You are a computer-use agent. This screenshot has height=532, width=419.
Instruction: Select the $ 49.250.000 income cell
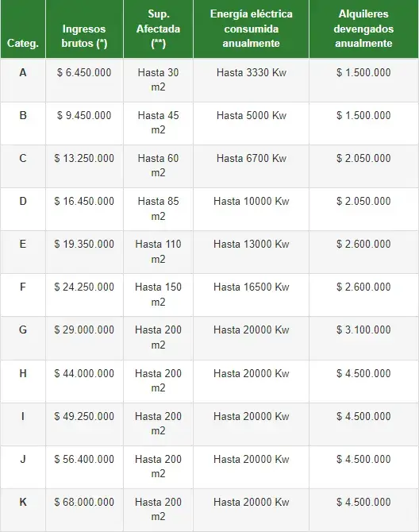coord(84,416)
